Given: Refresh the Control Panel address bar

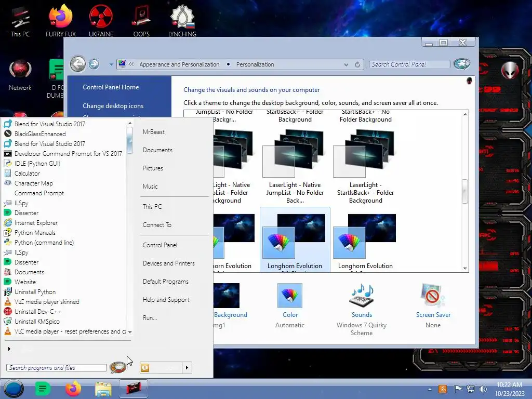Looking at the screenshot, I should (357, 64).
